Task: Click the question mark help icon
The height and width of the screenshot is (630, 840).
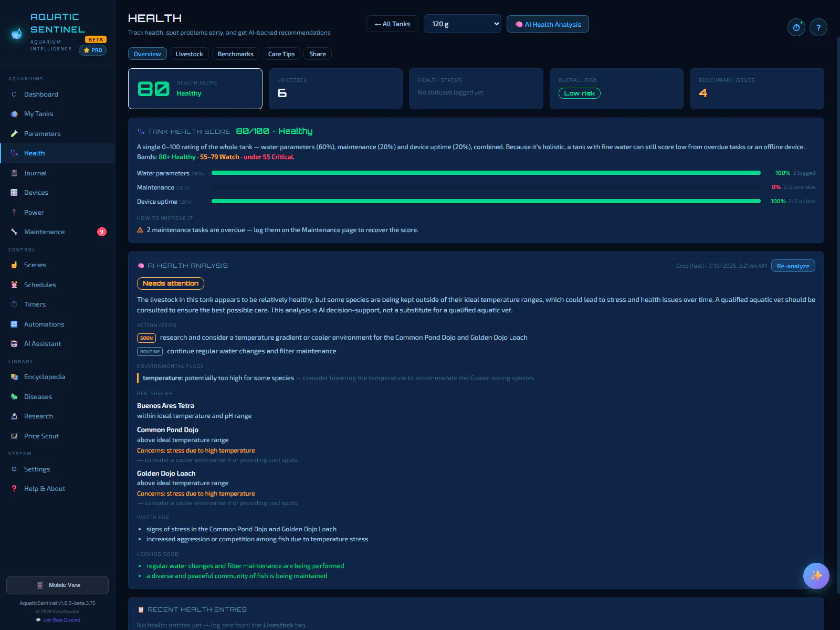Action: click(x=818, y=27)
